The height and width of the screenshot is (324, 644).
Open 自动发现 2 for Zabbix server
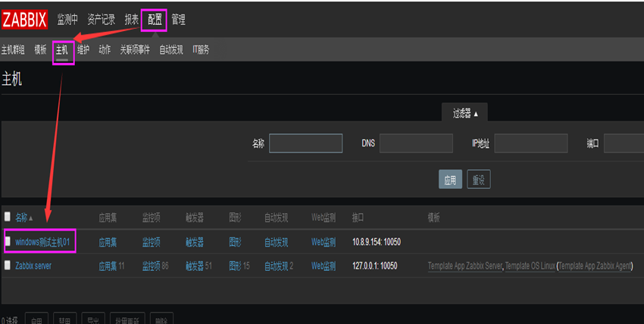tap(276, 266)
